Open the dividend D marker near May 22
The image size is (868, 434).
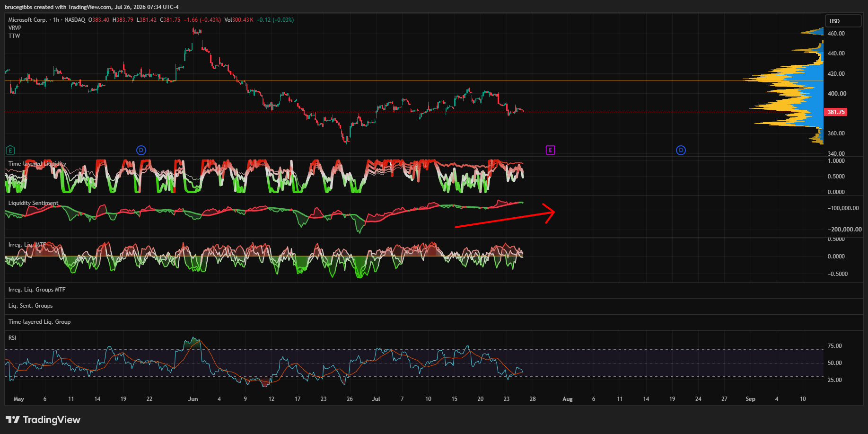[141, 150]
